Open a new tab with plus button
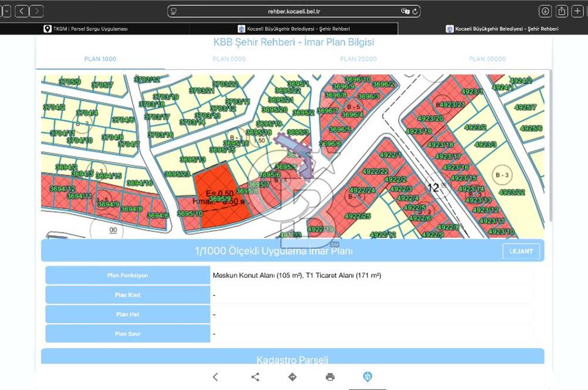 point(577,11)
